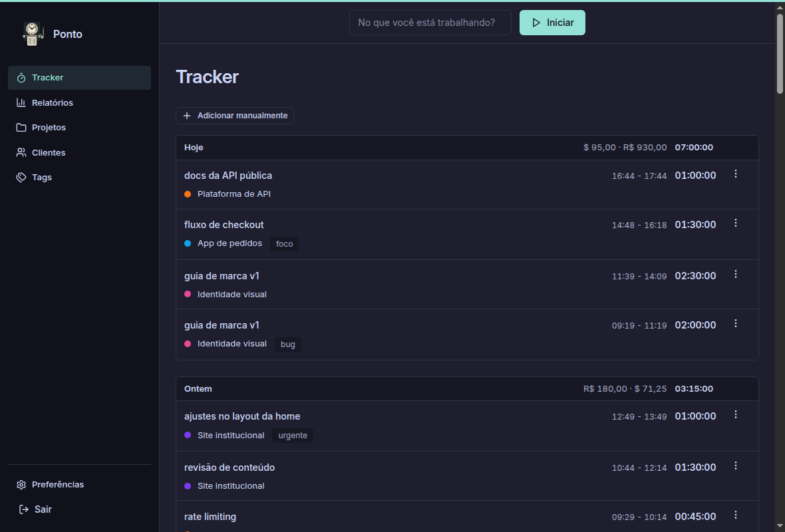
Task: Click the Clientes people icon
Action: 21,153
